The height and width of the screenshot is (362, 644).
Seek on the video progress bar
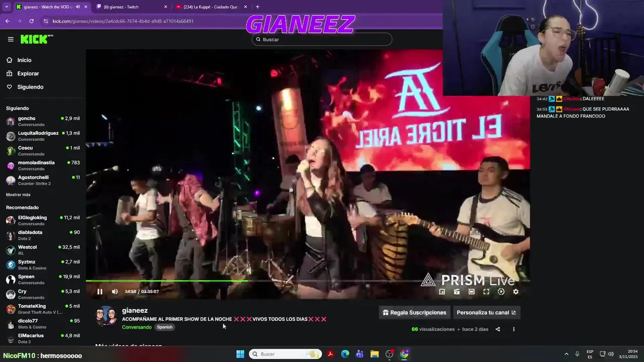(x=307, y=281)
